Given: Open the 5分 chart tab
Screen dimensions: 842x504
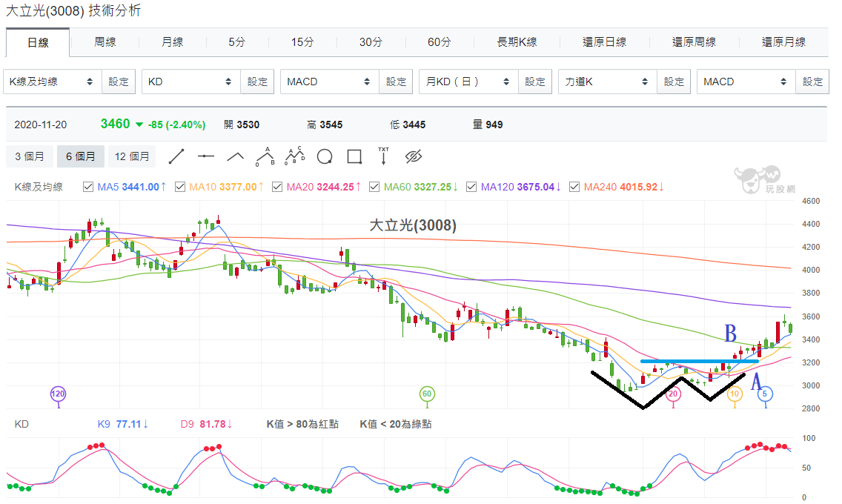Looking at the screenshot, I should click(237, 42).
